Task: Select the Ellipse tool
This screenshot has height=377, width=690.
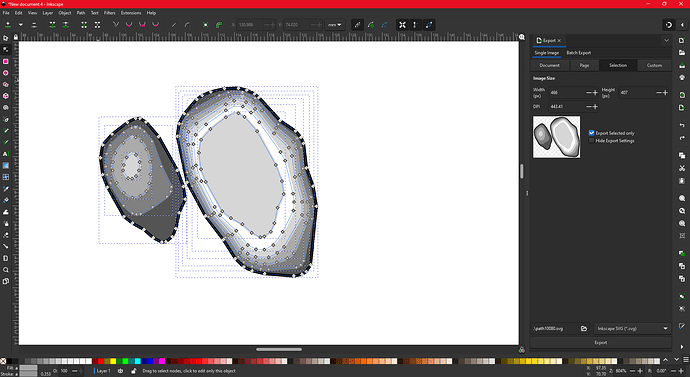Action: pyautogui.click(x=6, y=73)
